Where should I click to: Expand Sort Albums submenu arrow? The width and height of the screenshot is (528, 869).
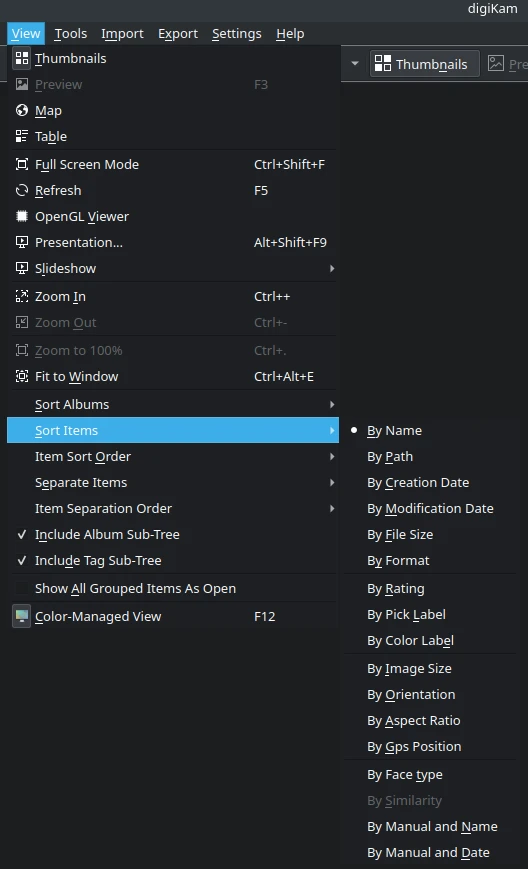click(x=332, y=405)
